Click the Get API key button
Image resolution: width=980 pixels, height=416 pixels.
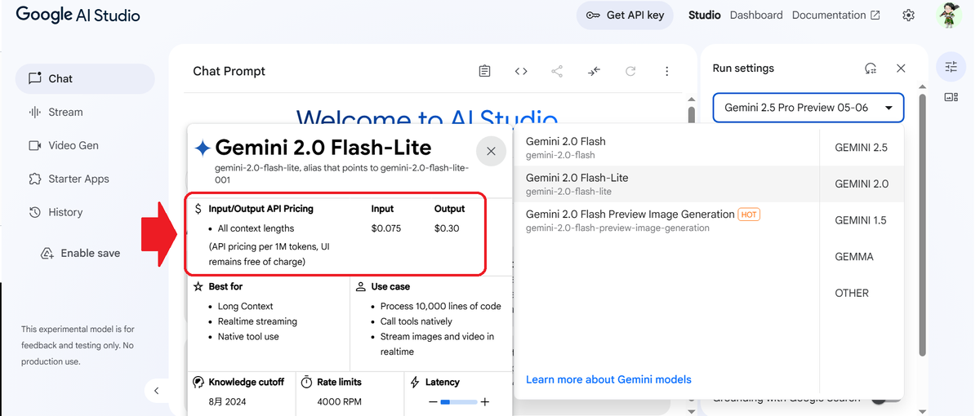coord(625,15)
